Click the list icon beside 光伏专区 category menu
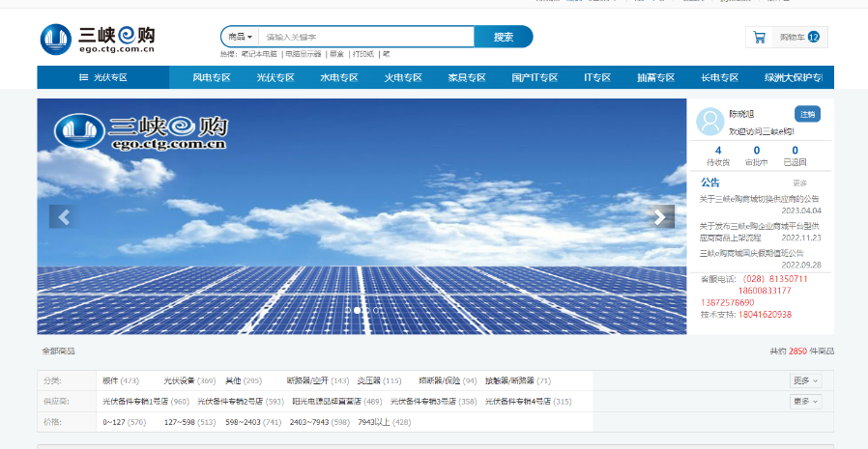The width and height of the screenshot is (868, 449). coord(83,77)
